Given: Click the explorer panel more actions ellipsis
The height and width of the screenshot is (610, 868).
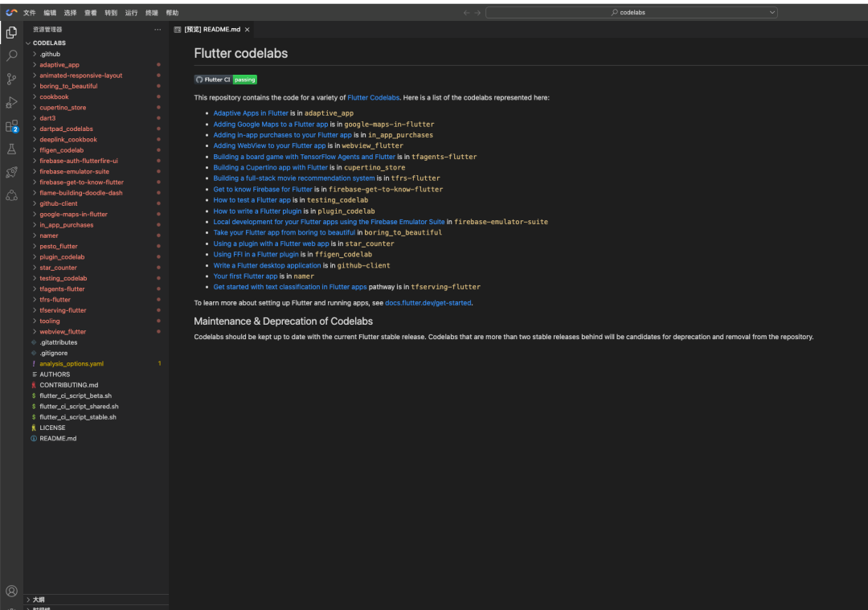Looking at the screenshot, I should click(x=158, y=30).
